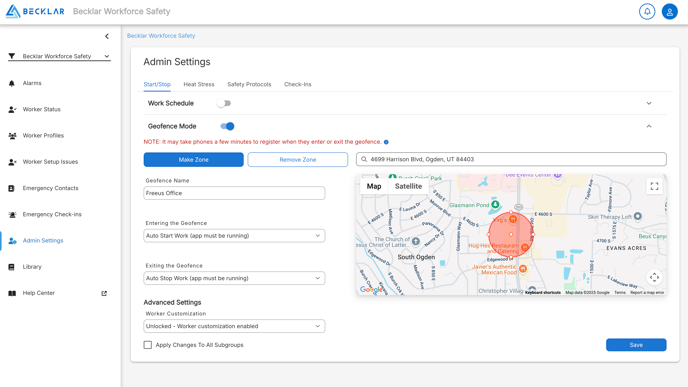Open the Exiting the Geofence dropdown
Screen dimensions: 688x387
234,278
